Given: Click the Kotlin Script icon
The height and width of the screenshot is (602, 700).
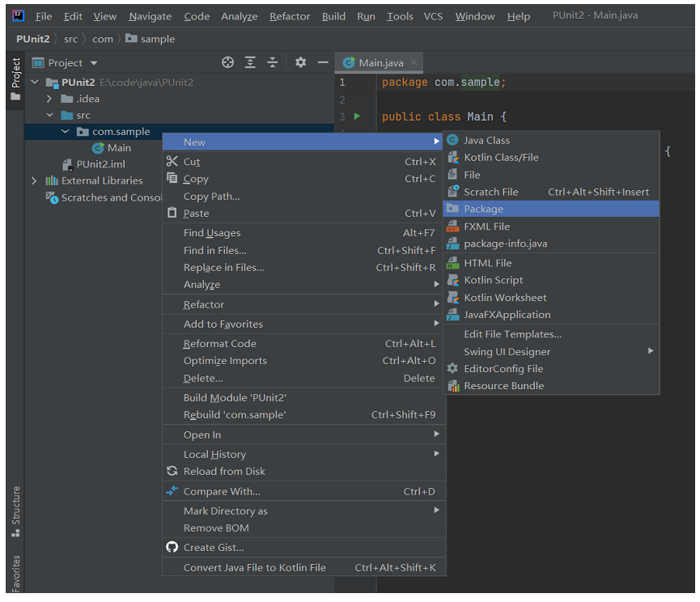Looking at the screenshot, I should 452,280.
